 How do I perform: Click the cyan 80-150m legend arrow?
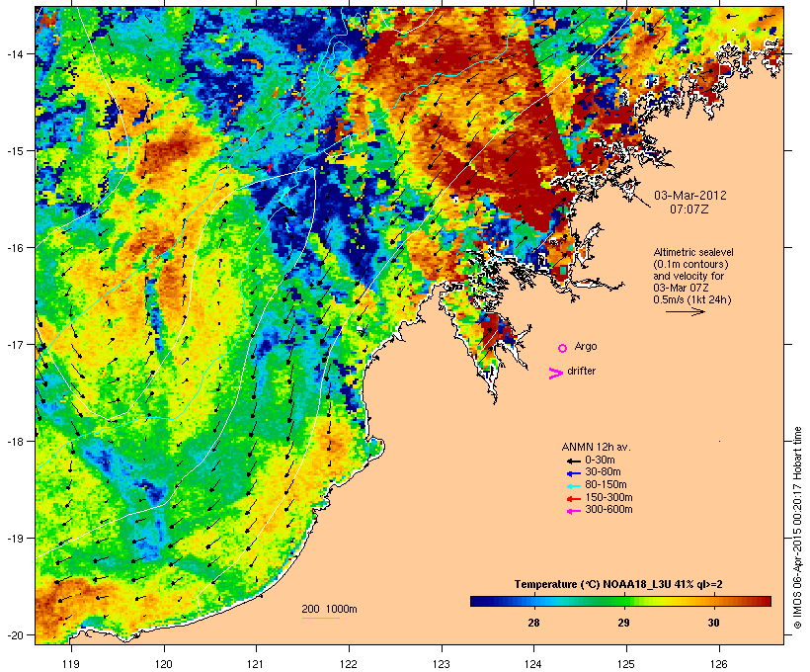(x=574, y=486)
